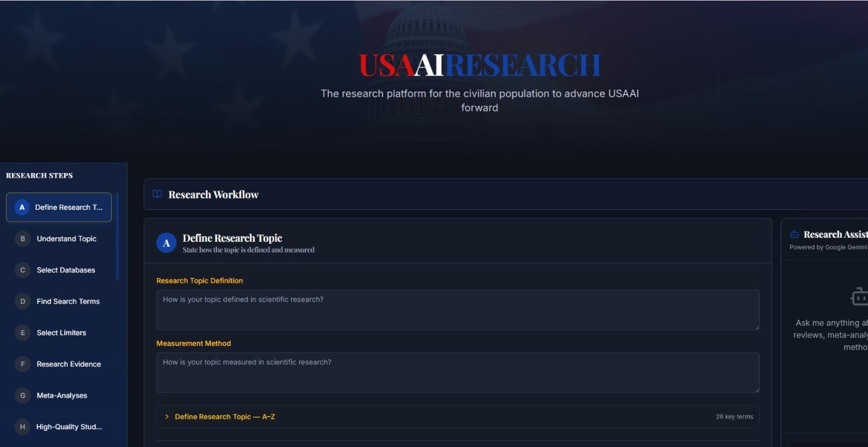Click the Understand Topic sidebar item
868x447 pixels.
pyautogui.click(x=65, y=238)
